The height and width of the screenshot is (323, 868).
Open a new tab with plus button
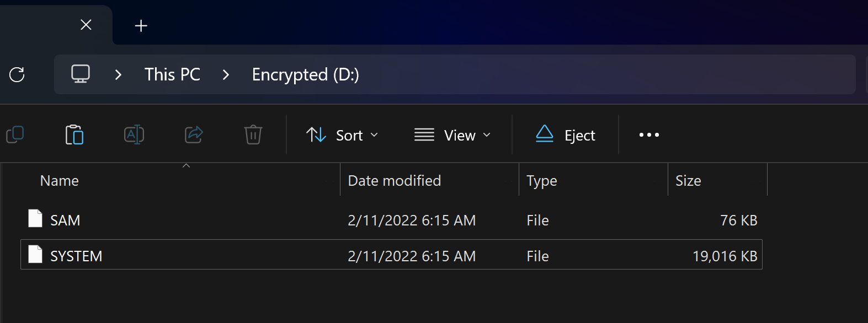tap(141, 26)
